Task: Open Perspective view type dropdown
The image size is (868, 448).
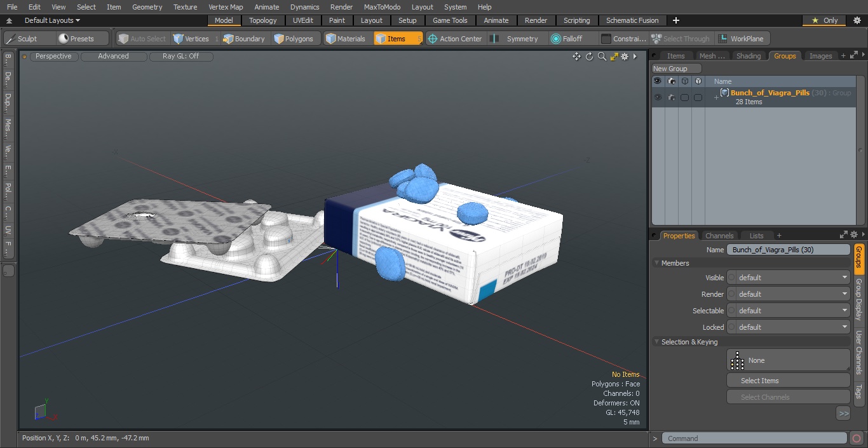Action: 54,57
